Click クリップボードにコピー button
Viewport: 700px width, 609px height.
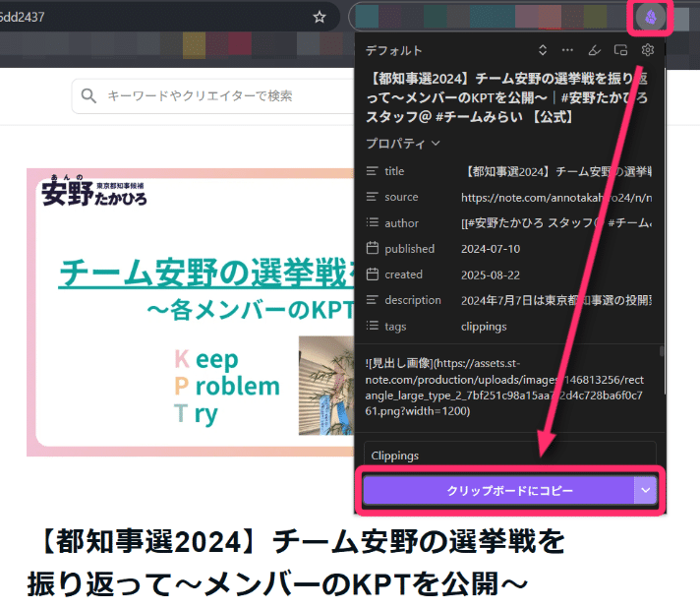(498, 490)
